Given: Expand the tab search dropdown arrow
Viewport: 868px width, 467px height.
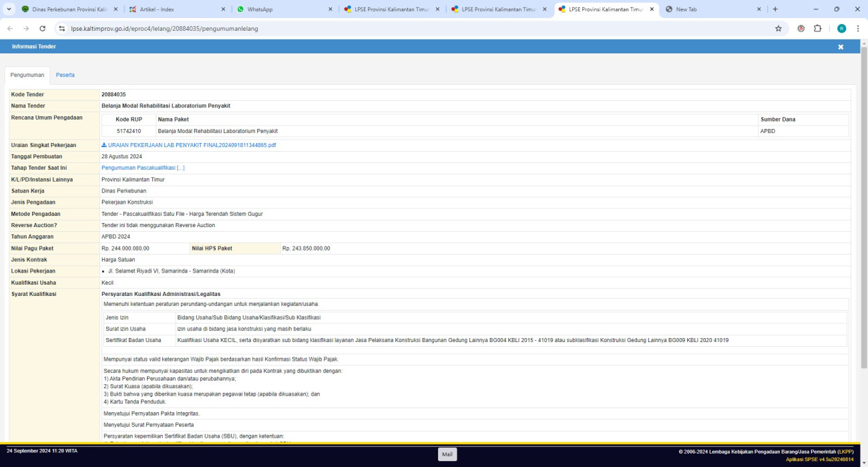Looking at the screenshot, I should 9,9.
